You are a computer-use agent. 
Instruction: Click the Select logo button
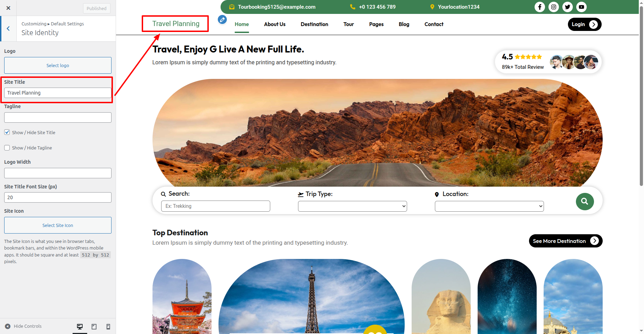pyautogui.click(x=58, y=65)
